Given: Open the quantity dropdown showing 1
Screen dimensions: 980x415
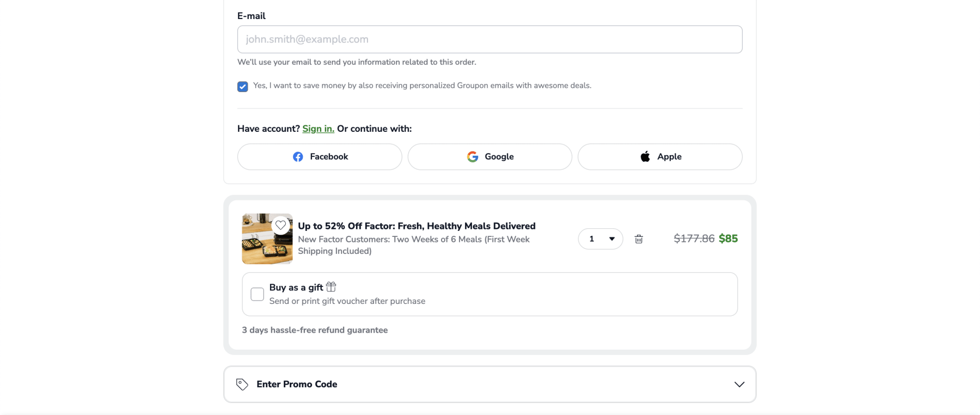Looking at the screenshot, I should click(601, 239).
